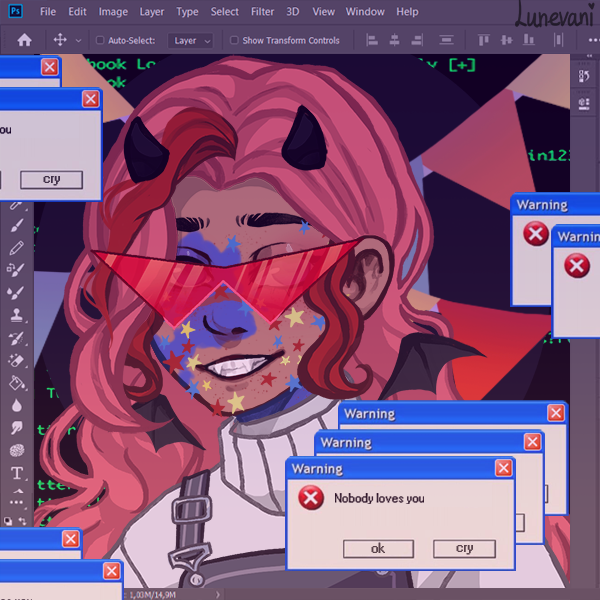Open Move tool preset picker chevron
The width and height of the screenshot is (600, 600).
click(x=78, y=40)
